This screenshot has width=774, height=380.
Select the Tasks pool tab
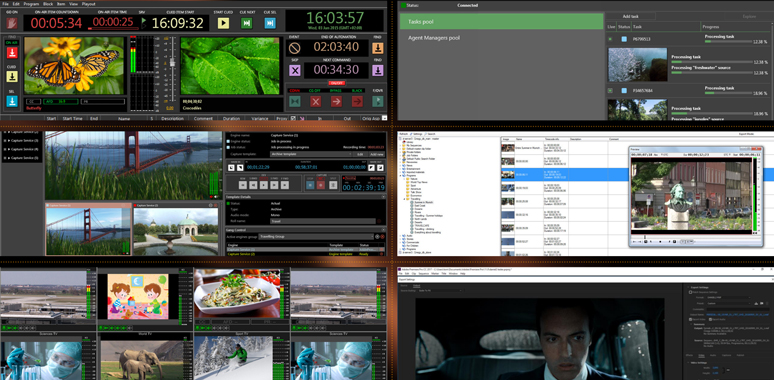click(501, 22)
